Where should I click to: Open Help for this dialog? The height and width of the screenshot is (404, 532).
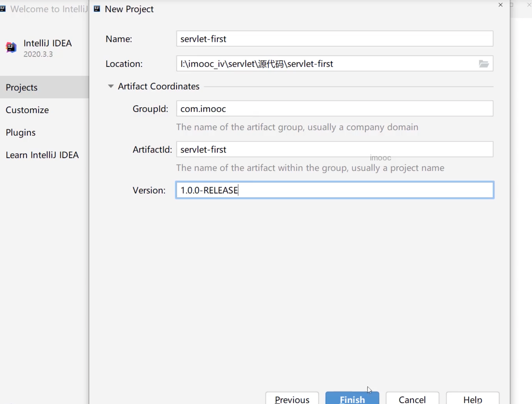tap(472, 399)
